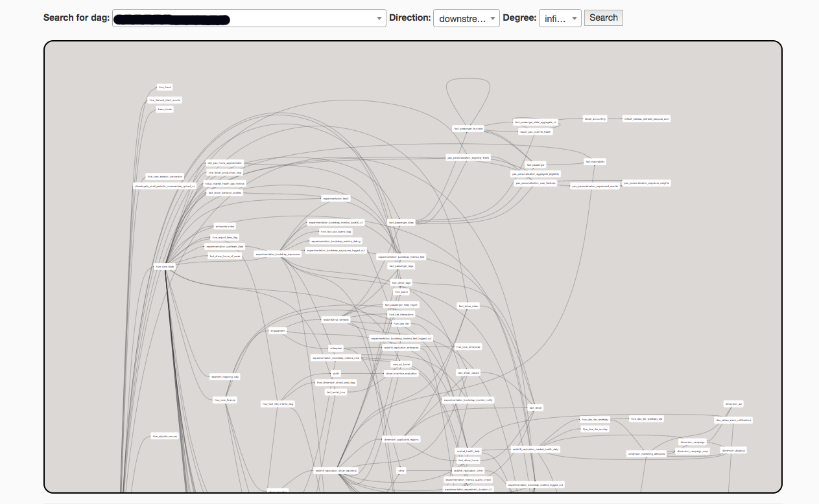Open the Direction dropdown
The width and height of the screenshot is (819, 504).
coord(466,18)
